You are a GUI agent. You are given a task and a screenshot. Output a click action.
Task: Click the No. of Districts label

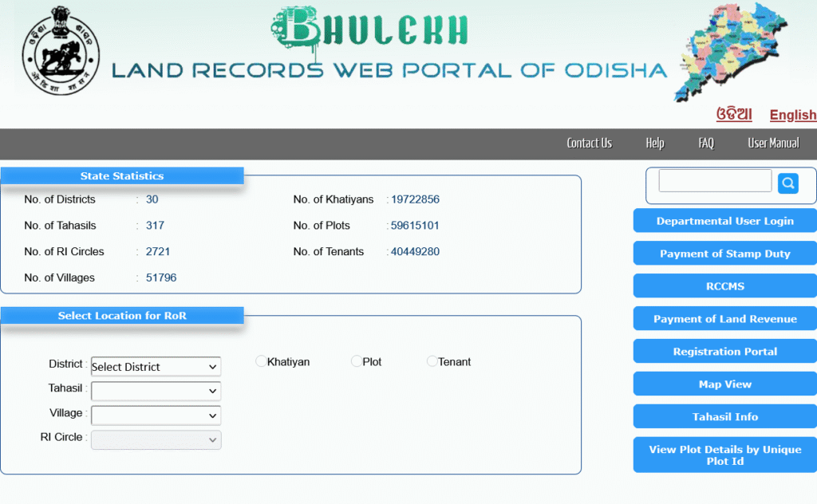60,199
